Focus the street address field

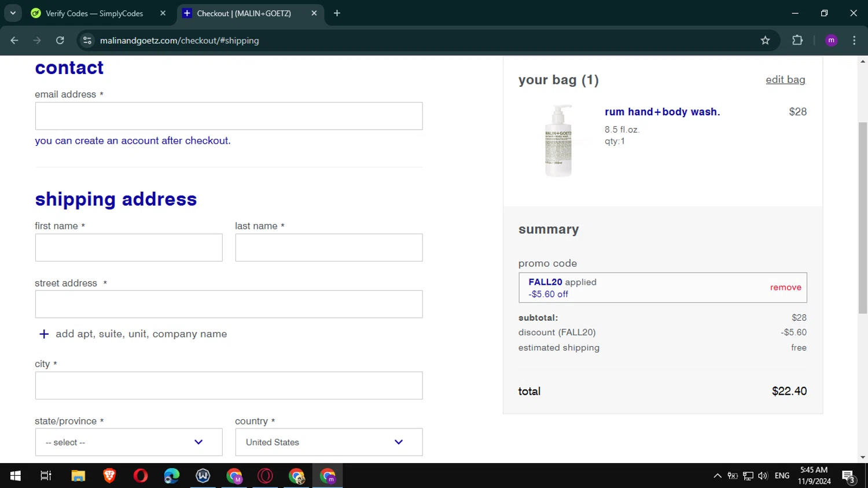click(x=229, y=304)
